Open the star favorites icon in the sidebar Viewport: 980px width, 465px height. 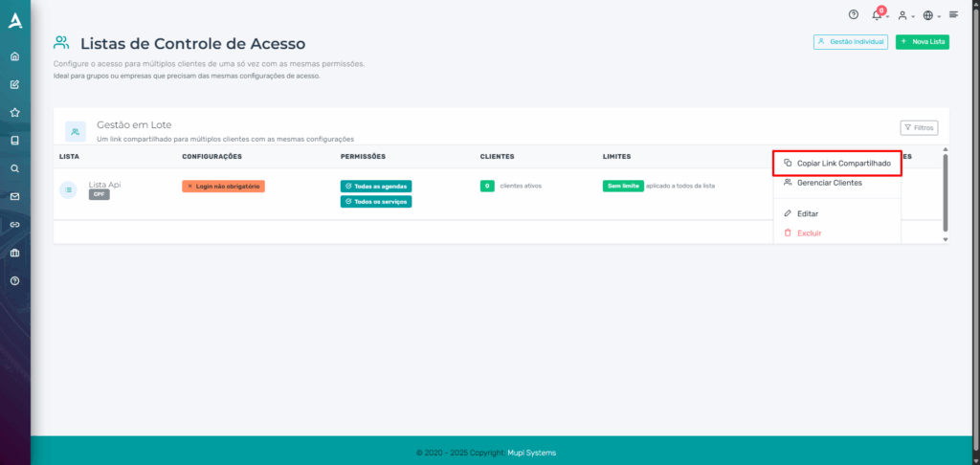pos(14,112)
